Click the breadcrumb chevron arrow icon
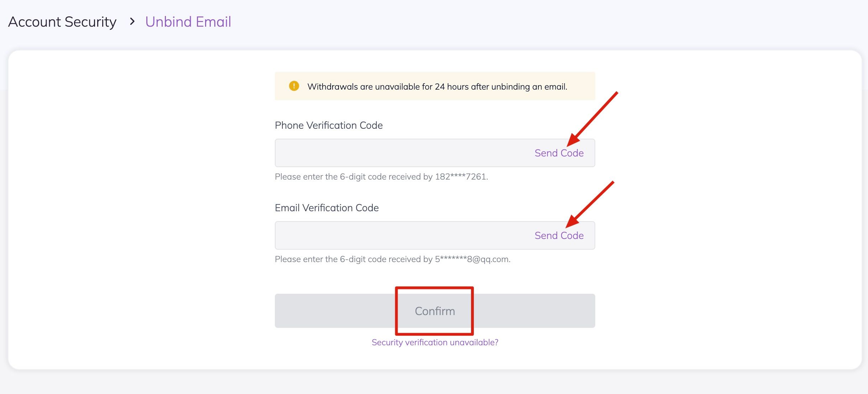Viewport: 868px width, 394px height. click(132, 22)
